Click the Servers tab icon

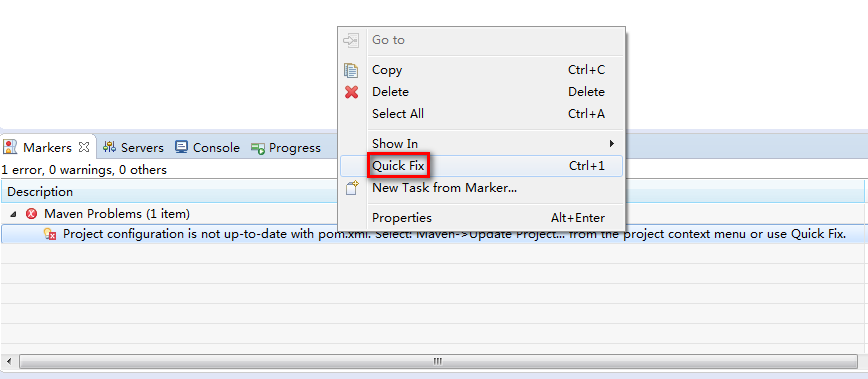click(x=109, y=147)
